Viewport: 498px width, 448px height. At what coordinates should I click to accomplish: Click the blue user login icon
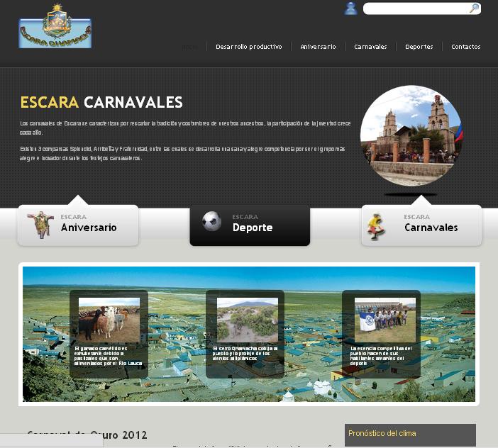point(350,9)
